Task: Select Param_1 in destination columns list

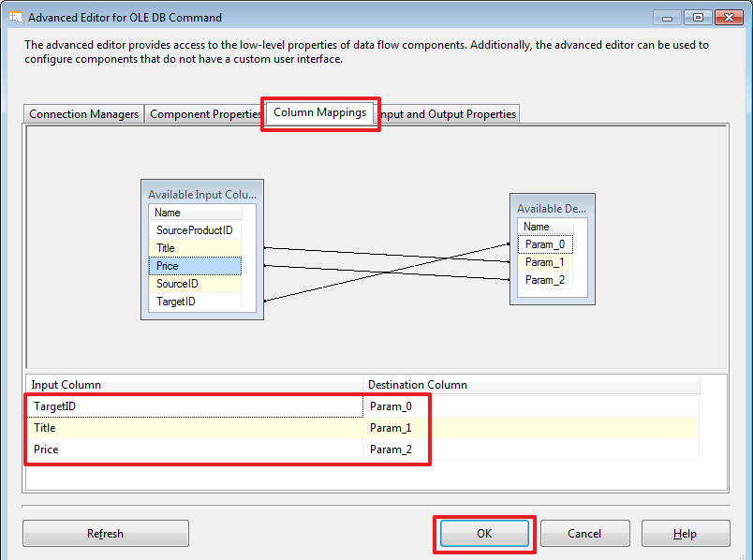Action: click(x=545, y=261)
